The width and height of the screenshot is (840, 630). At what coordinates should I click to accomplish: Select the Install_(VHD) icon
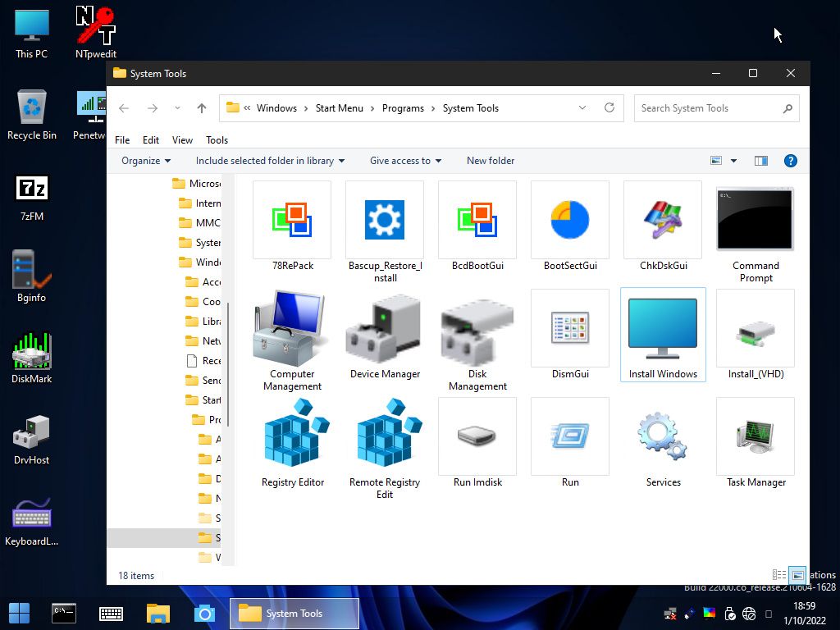[x=756, y=335]
